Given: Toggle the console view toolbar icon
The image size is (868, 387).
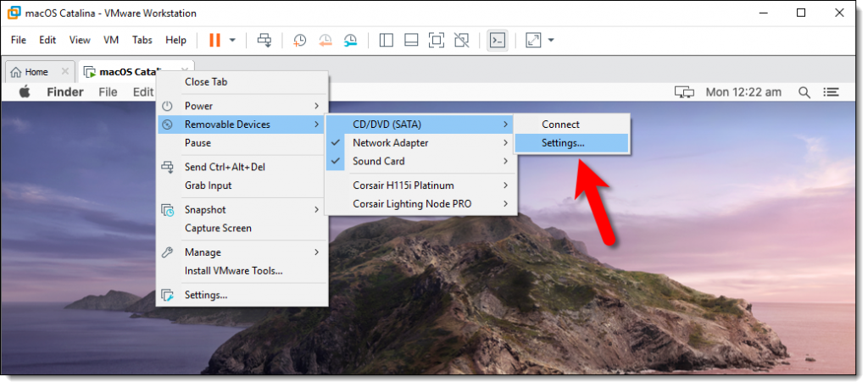Looking at the screenshot, I should point(498,40).
